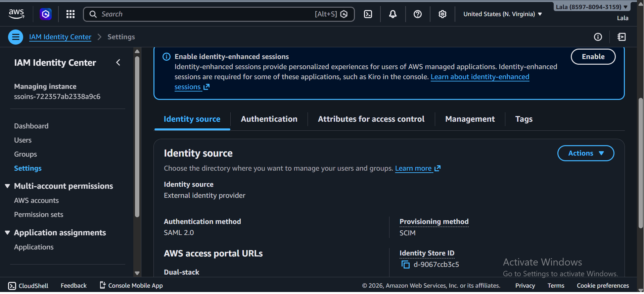Open Users in the sidebar

(x=23, y=140)
